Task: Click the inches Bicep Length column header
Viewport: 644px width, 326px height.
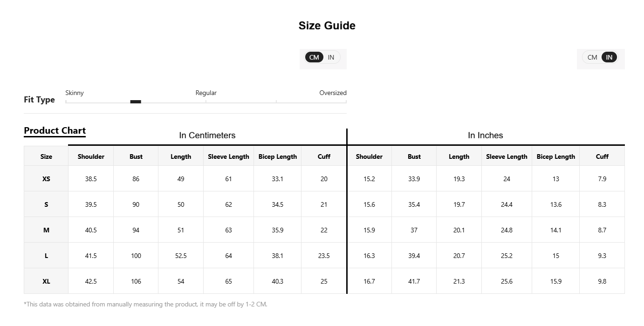Action: pos(556,156)
